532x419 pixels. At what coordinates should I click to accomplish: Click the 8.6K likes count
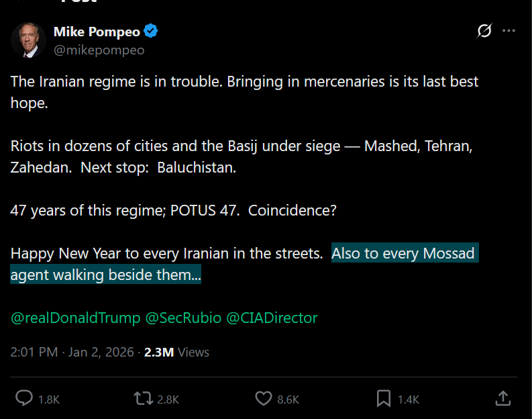tap(288, 400)
